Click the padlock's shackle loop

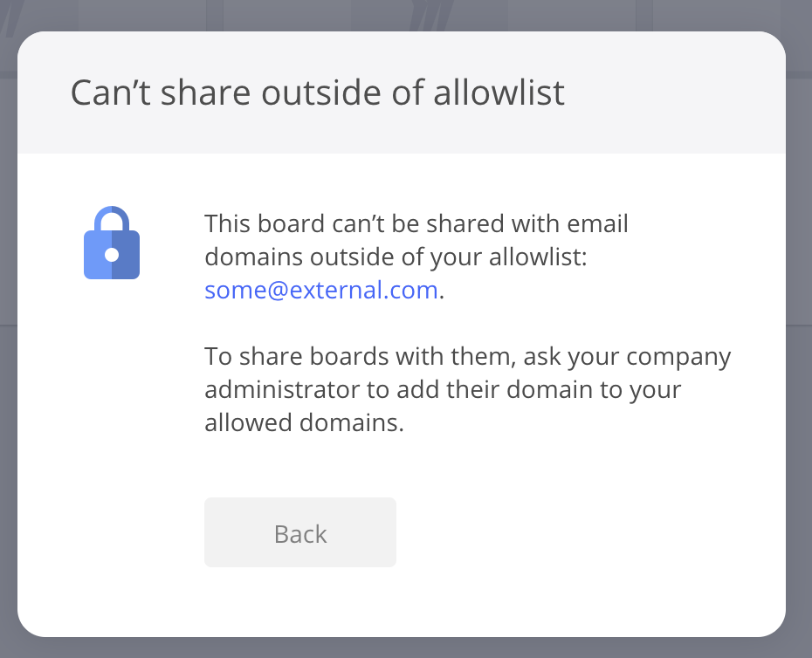[x=112, y=218]
